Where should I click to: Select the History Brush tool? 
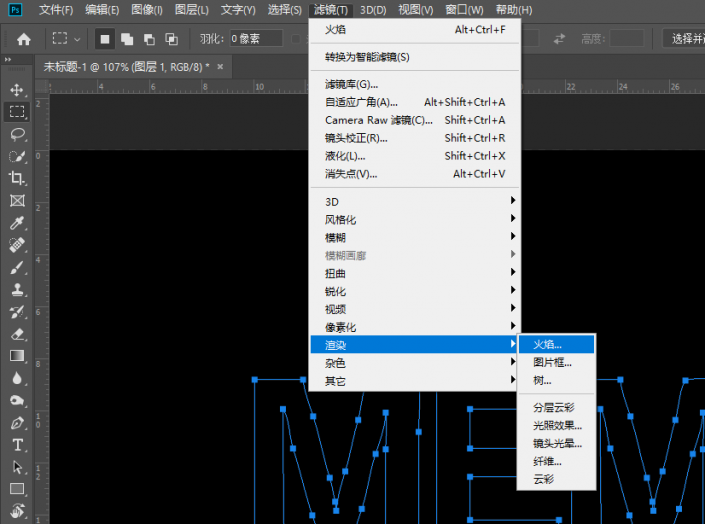17,311
